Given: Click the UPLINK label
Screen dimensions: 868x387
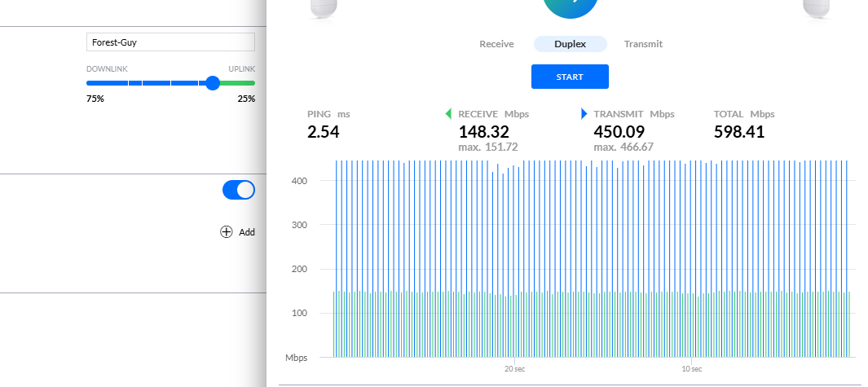Looking at the screenshot, I should (x=242, y=69).
